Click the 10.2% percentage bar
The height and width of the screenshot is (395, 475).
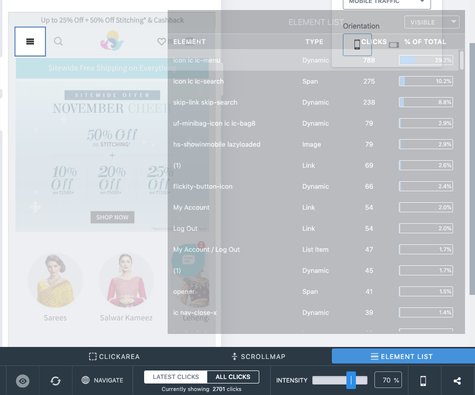click(x=426, y=81)
